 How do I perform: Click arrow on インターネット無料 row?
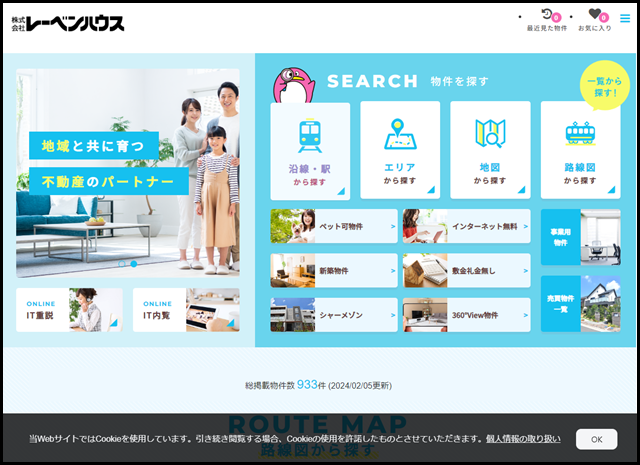click(525, 226)
